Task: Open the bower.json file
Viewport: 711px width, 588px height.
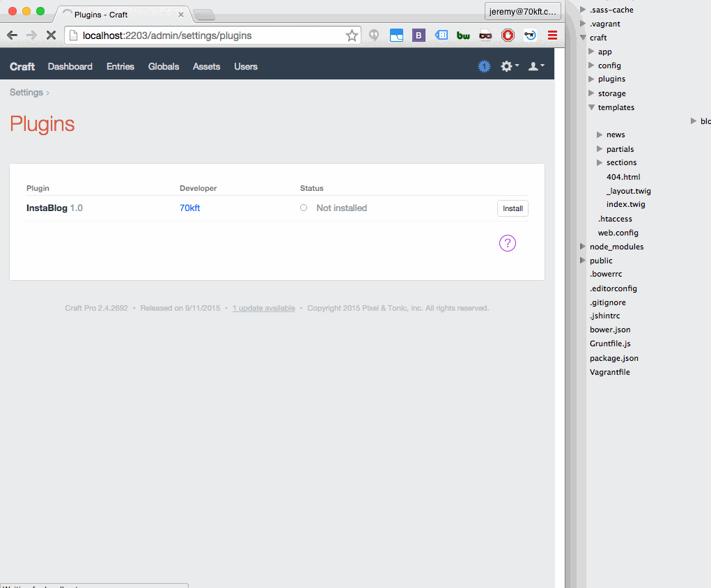Action: [x=610, y=330]
